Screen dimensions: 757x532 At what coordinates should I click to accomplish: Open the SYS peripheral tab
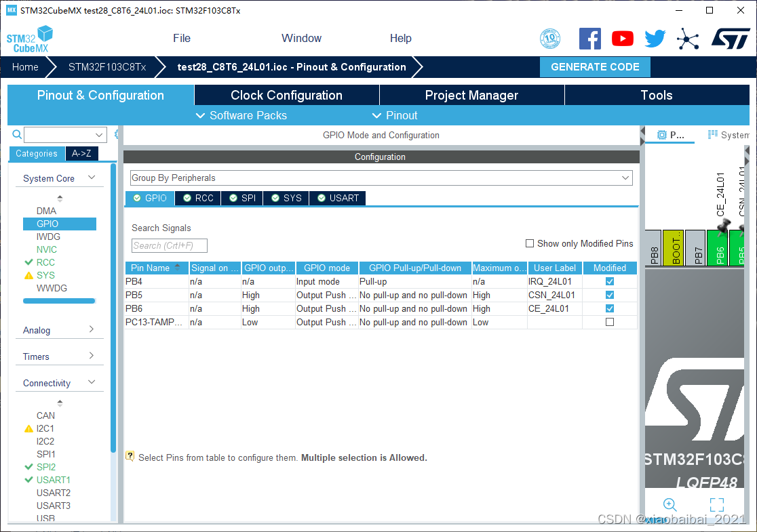[287, 199]
